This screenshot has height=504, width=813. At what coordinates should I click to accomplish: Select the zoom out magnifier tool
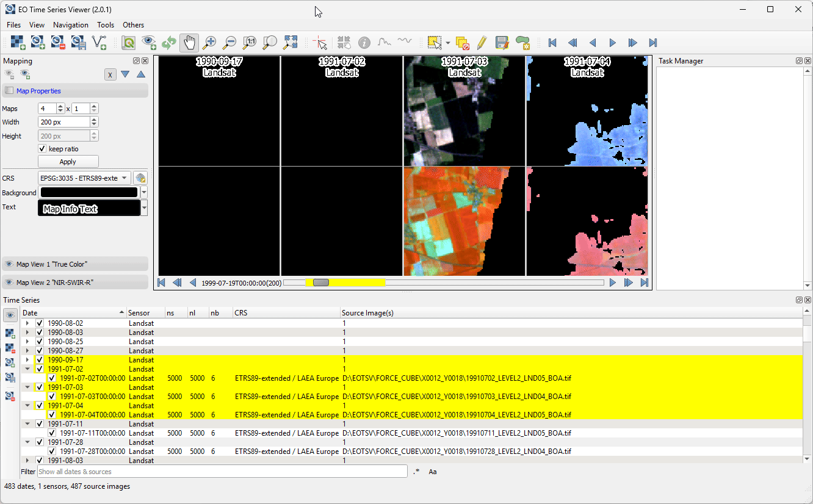(x=229, y=42)
